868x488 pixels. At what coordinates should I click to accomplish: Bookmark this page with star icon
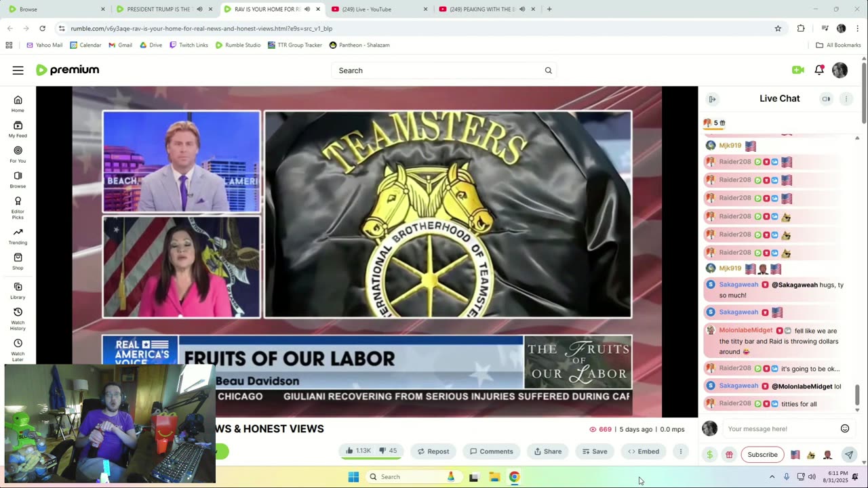778,28
